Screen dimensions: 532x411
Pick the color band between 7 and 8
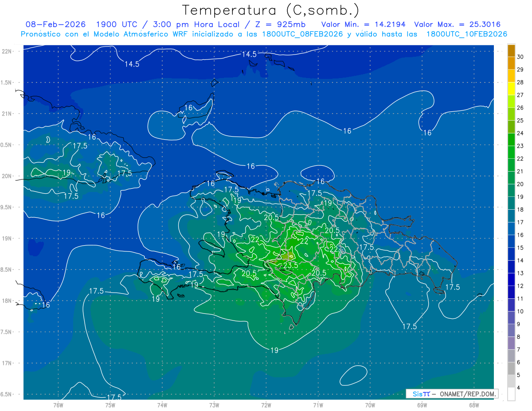pyautogui.click(x=511, y=343)
